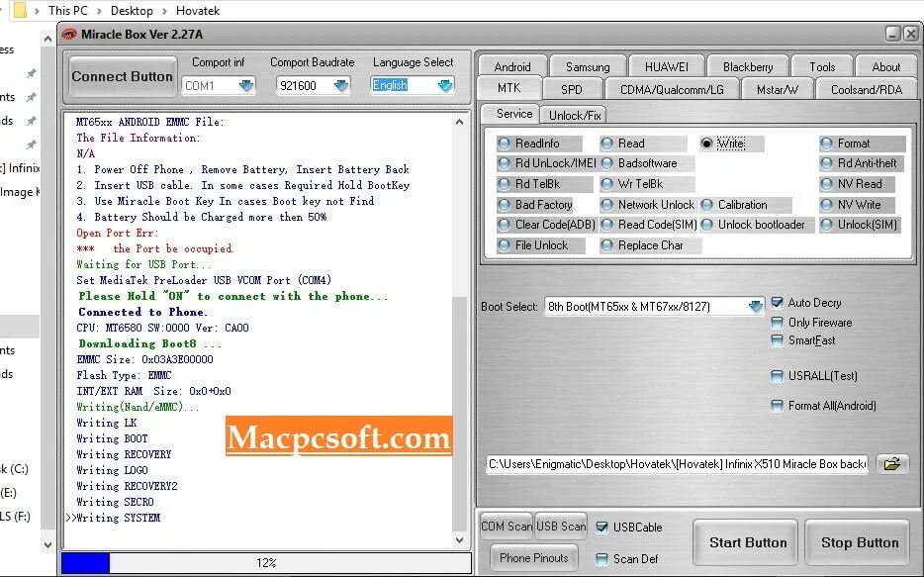
Task: Expand the Desktop breadcrumb chevron
Action: [x=165, y=11]
